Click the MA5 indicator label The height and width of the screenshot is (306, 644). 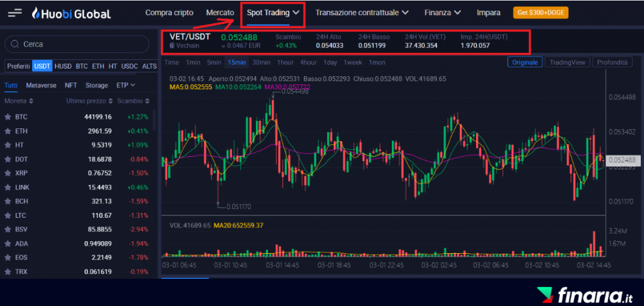tap(191, 87)
